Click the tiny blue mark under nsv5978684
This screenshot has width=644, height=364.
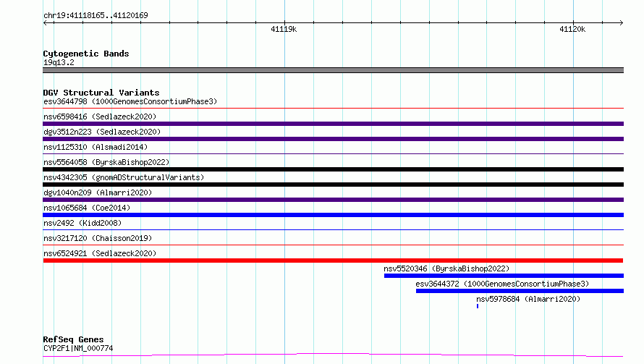click(x=478, y=306)
